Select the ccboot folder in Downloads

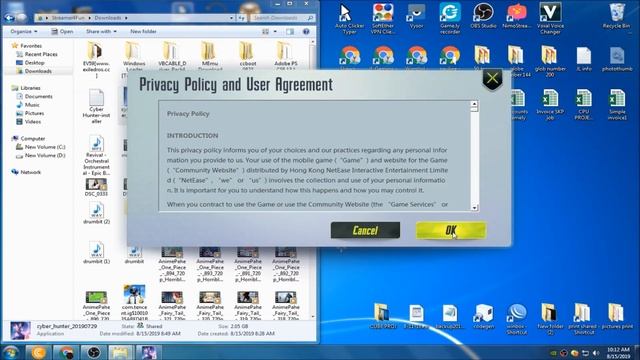point(247,56)
